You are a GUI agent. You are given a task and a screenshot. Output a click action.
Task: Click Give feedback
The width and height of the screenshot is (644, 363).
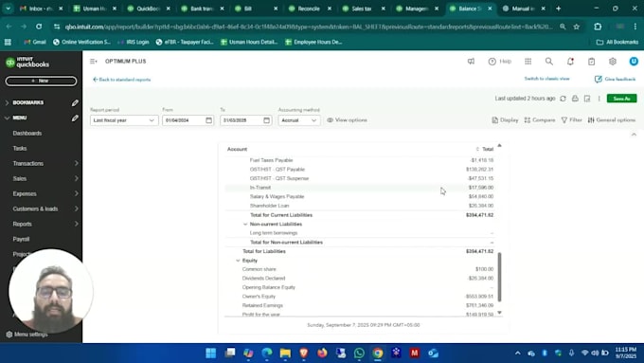615,79
